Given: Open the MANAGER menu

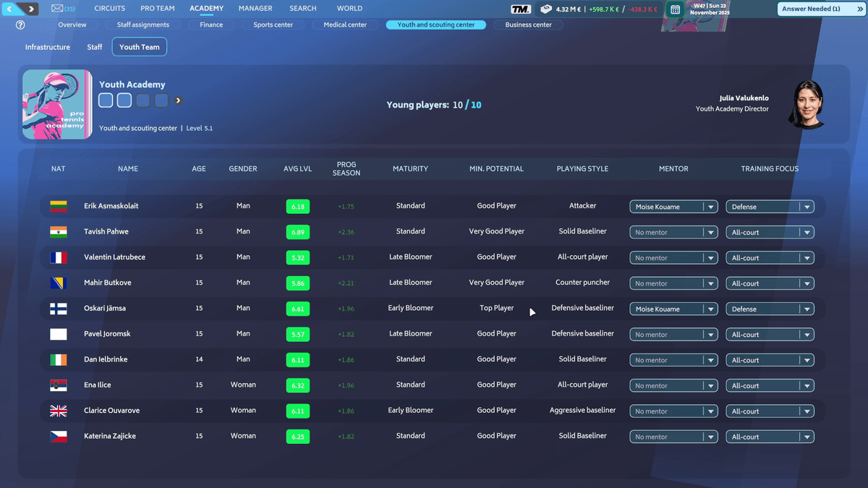Looking at the screenshot, I should pos(255,9).
